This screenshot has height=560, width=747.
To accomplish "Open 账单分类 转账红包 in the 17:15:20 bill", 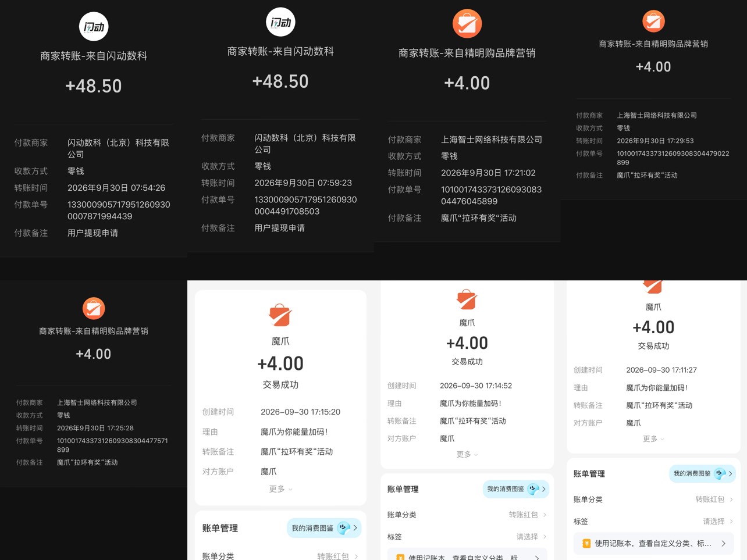I will [280, 556].
